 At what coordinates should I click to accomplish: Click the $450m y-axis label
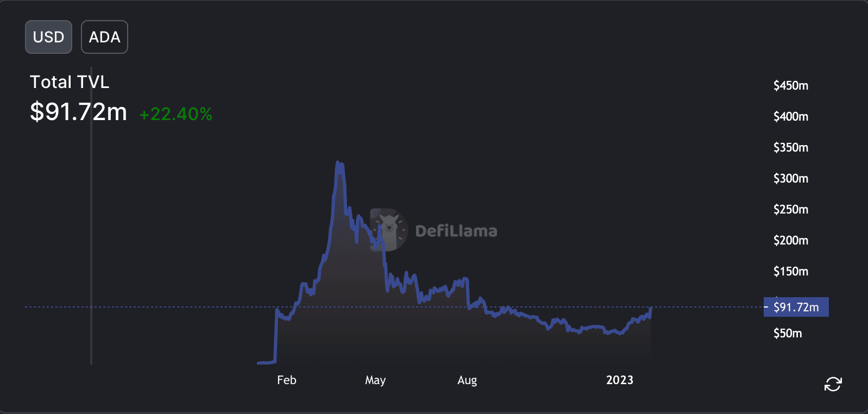click(x=791, y=85)
